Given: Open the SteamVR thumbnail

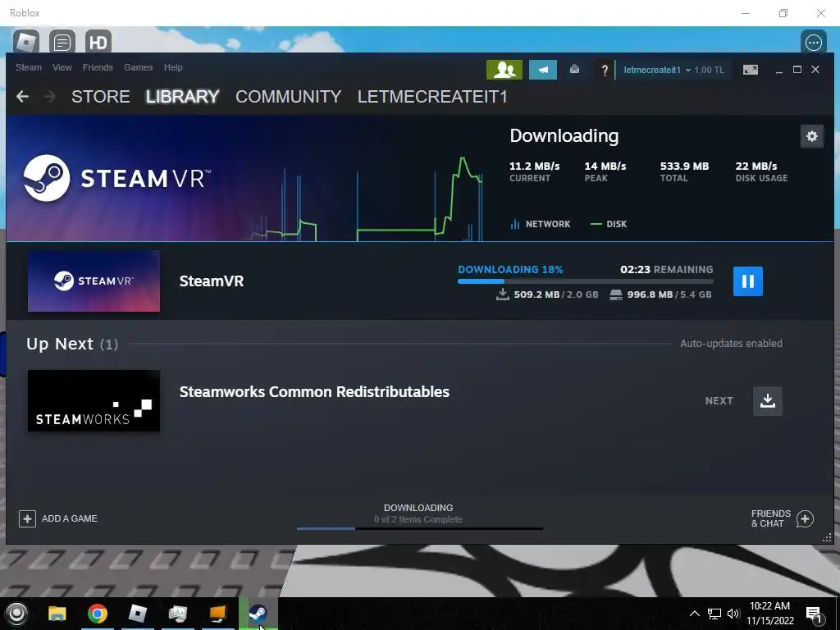Looking at the screenshot, I should (x=94, y=281).
